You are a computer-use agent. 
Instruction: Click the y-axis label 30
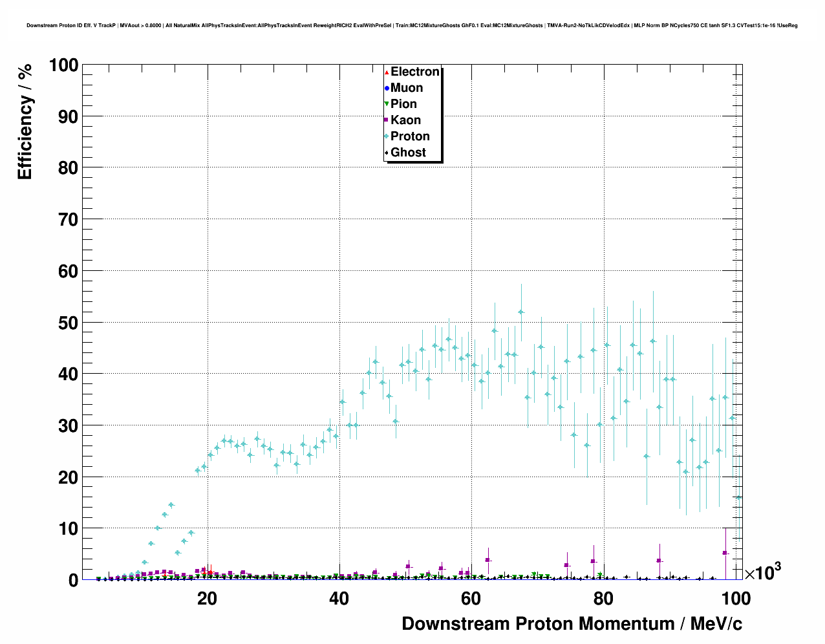(x=69, y=425)
